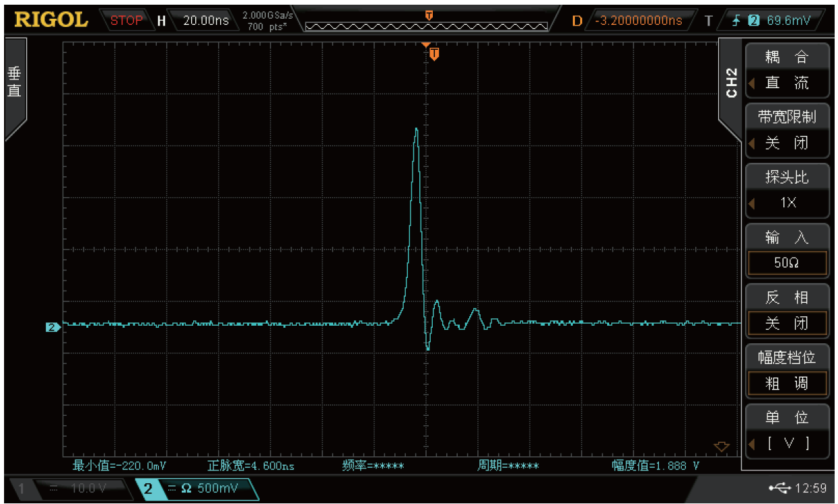Image resolution: width=838 pixels, height=504 pixels.
Task: Click the channel 2 ground level marker
Action: coord(53,327)
